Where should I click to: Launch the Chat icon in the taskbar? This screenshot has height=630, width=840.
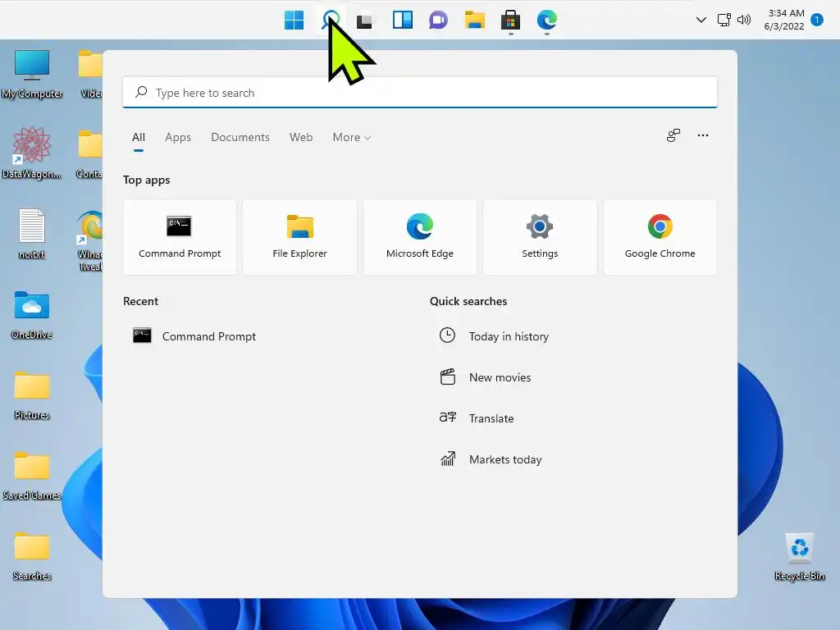coord(438,21)
